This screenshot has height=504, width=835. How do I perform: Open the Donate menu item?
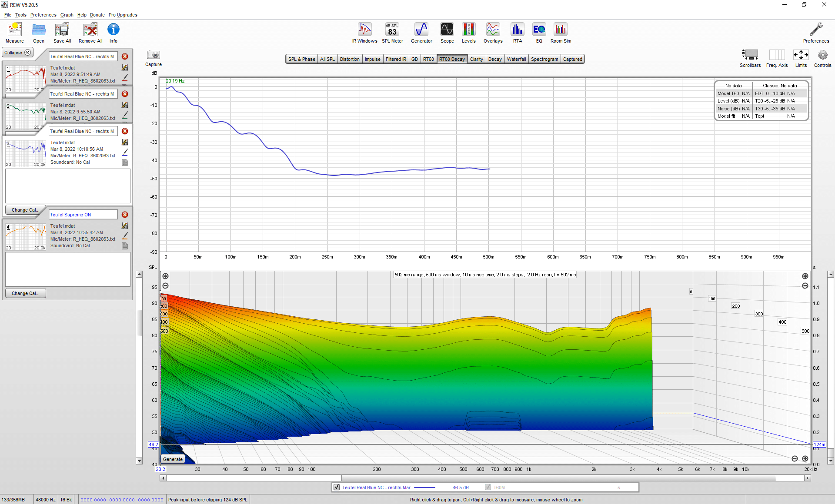coord(97,15)
